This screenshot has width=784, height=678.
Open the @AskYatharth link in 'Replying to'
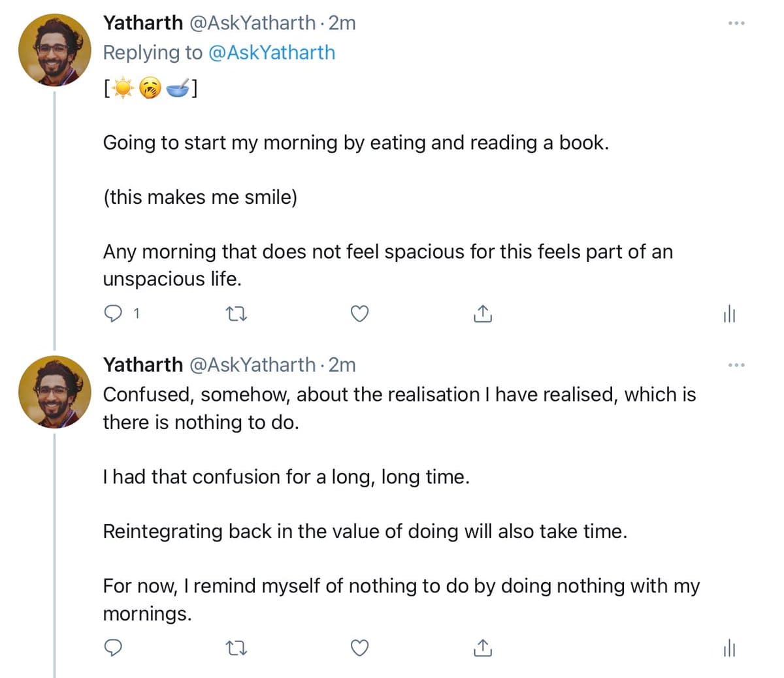coord(271,52)
